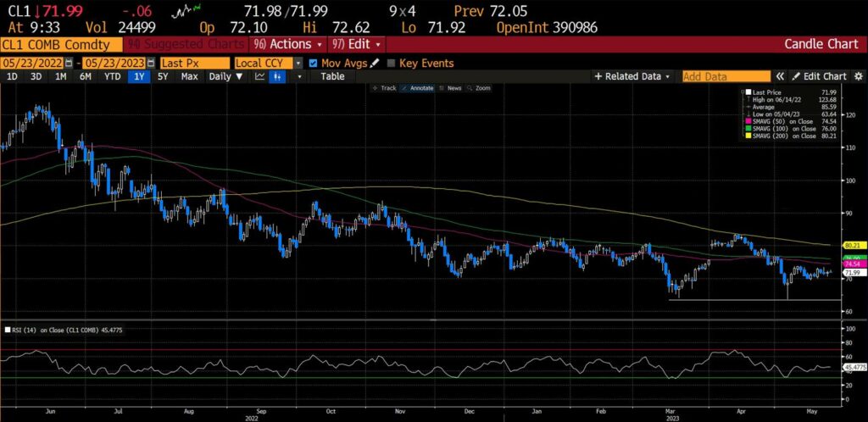Click the Last Px field

click(194, 64)
